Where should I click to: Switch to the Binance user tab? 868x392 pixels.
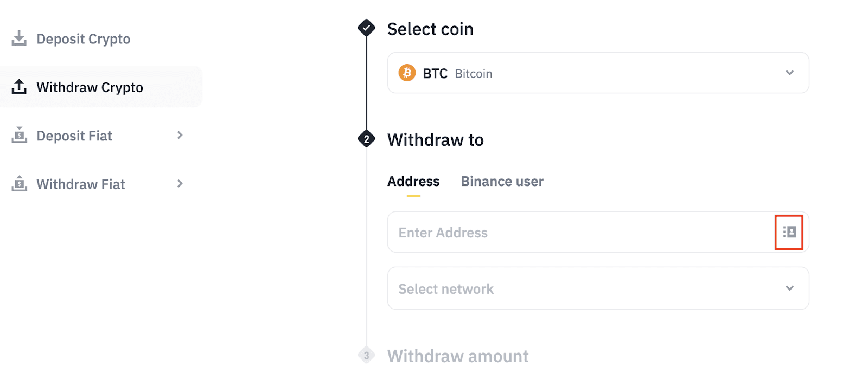point(502,182)
